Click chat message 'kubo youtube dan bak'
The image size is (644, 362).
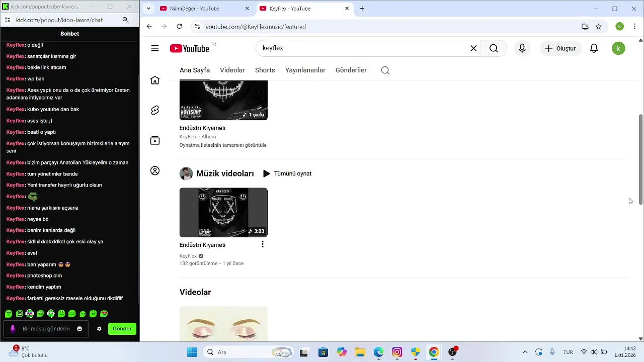(x=53, y=109)
